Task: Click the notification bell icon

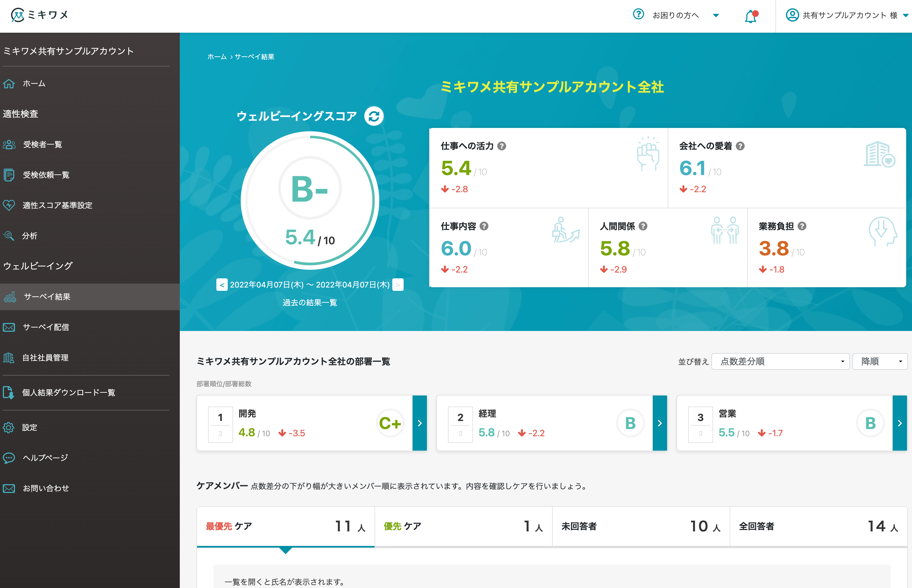Action: [x=750, y=16]
